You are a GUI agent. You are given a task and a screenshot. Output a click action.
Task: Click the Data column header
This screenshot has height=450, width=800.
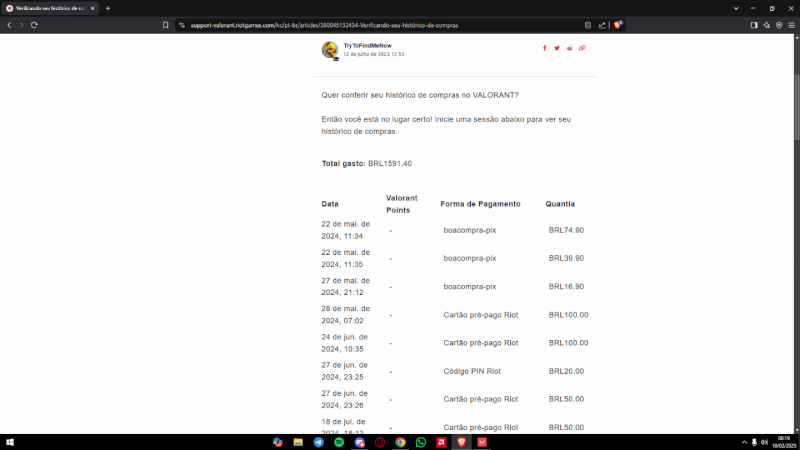[330, 204]
